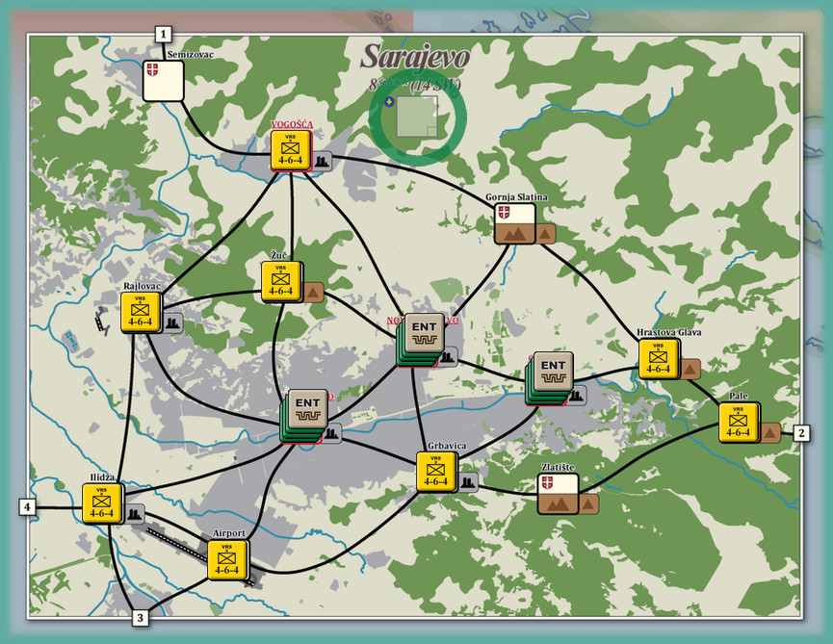The height and width of the screenshot is (644, 833).
Task: Click the ENT entrenchment marker at Novo Sarajevo
Action: 424,333
